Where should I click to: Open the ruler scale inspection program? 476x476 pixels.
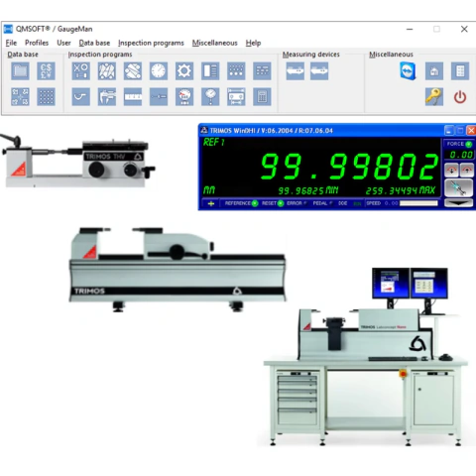(133, 97)
